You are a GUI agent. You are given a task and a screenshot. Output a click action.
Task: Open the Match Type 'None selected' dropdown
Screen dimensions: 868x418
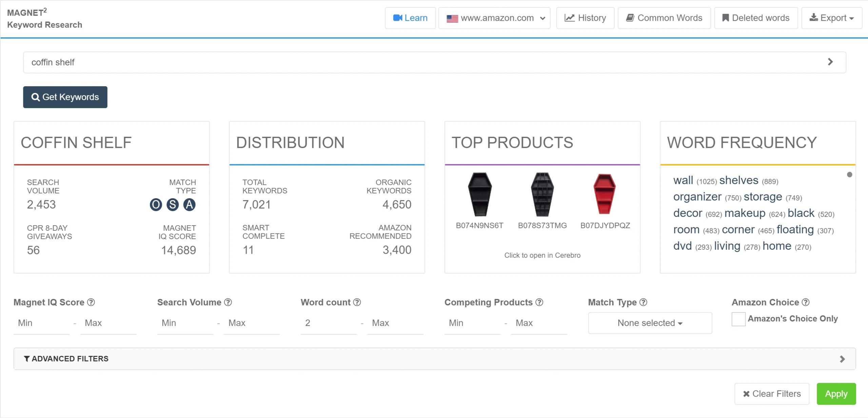click(x=650, y=323)
